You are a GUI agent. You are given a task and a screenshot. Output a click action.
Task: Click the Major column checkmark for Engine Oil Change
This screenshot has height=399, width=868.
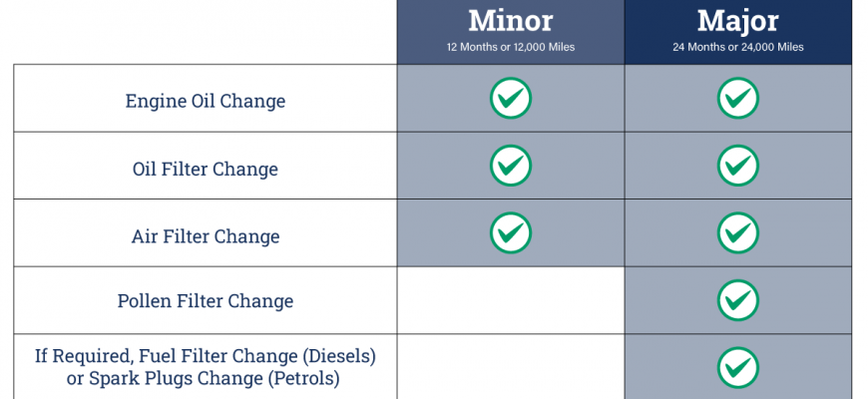(738, 98)
